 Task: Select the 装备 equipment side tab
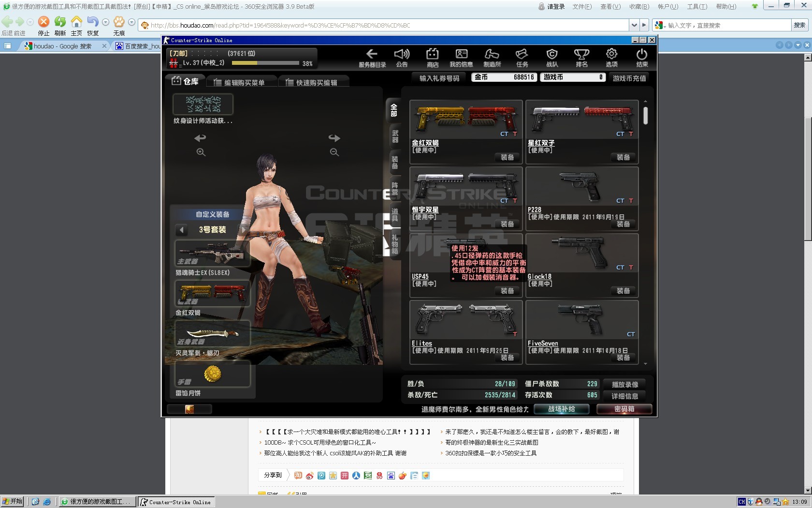pyautogui.click(x=395, y=163)
